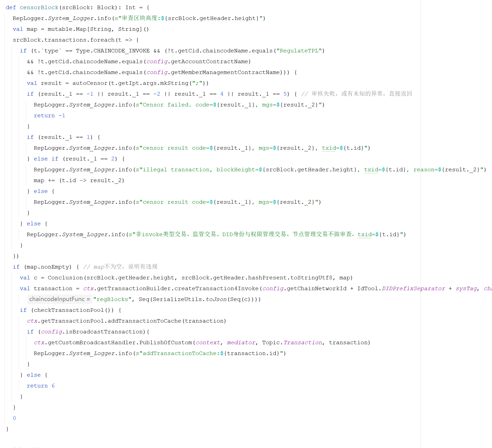The image size is (492, 448).
Task: Click the IdTool.DIDPrefixSeparator reference
Action: (401, 289)
